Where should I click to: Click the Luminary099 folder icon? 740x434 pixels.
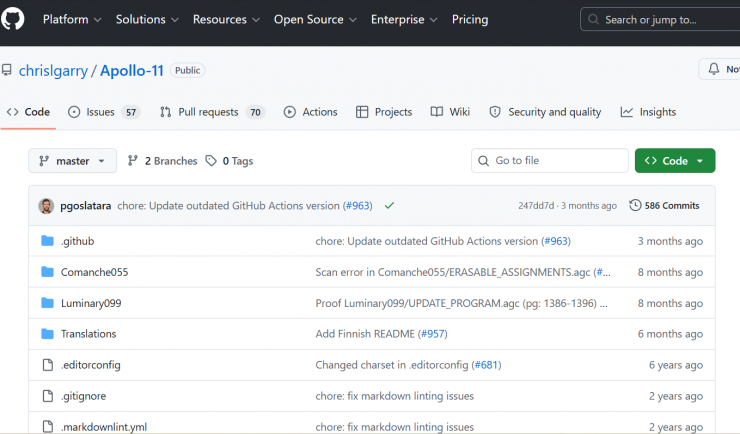(x=47, y=303)
